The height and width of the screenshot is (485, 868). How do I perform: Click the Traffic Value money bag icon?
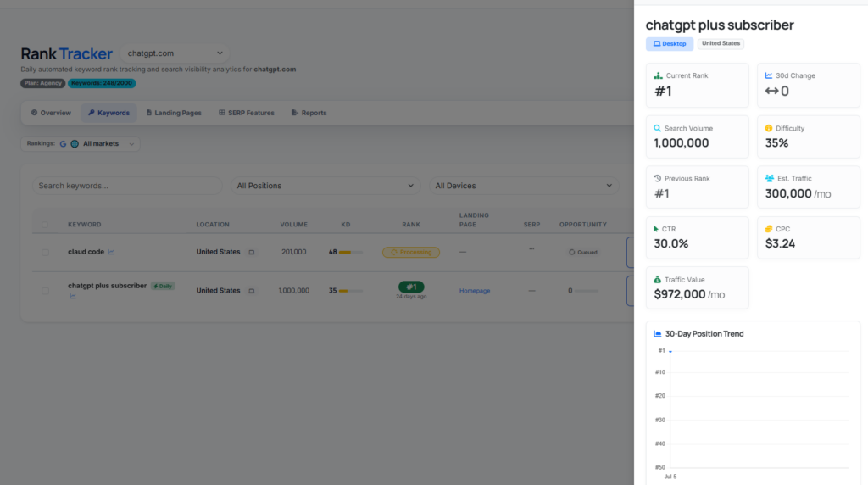657,280
